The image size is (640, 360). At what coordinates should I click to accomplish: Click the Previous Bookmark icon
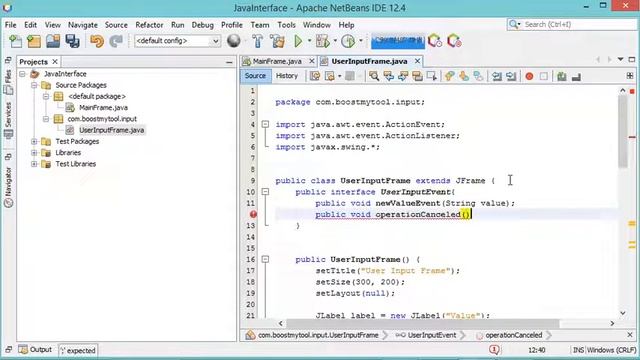[449, 76]
